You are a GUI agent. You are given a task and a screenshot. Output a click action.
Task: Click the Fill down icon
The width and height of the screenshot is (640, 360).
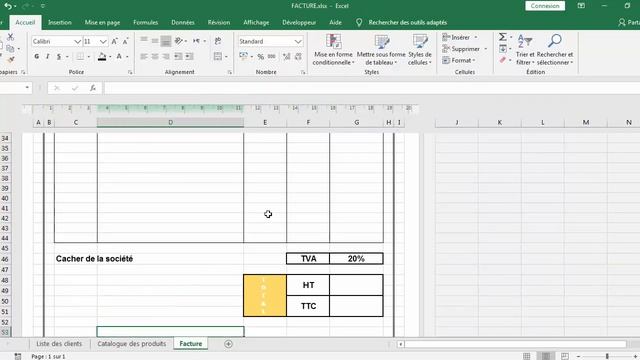tap(503, 49)
